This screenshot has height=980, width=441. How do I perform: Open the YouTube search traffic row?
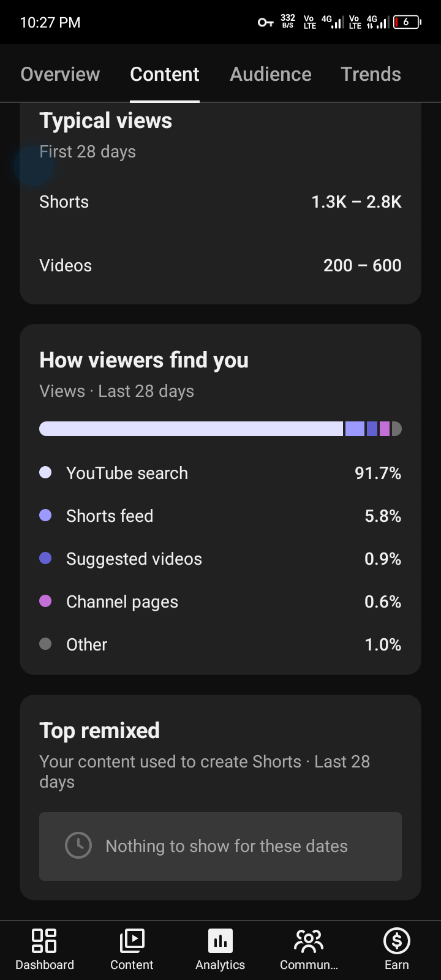(221, 473)
